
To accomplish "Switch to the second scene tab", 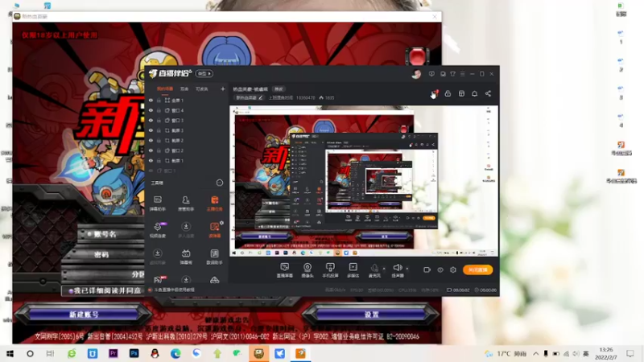I will pyautogui.click(x=184, y=88).
